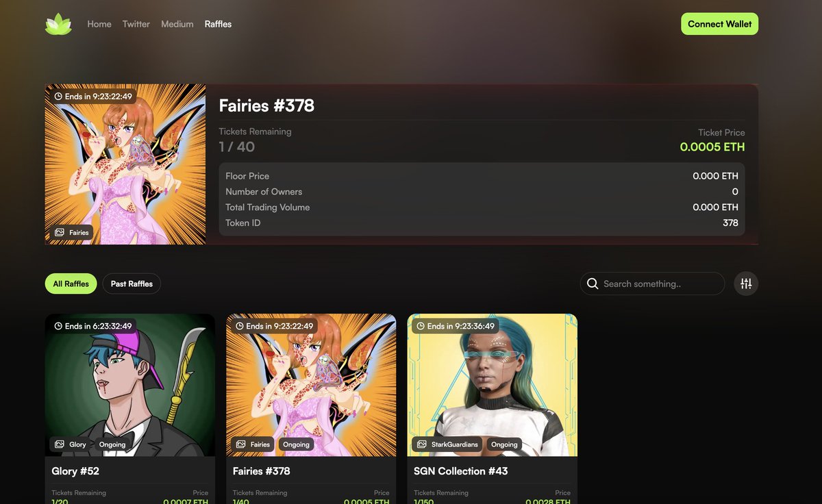
Task: Click clock icon on Fairies #378 card
Action: click(x=240, y=326)
